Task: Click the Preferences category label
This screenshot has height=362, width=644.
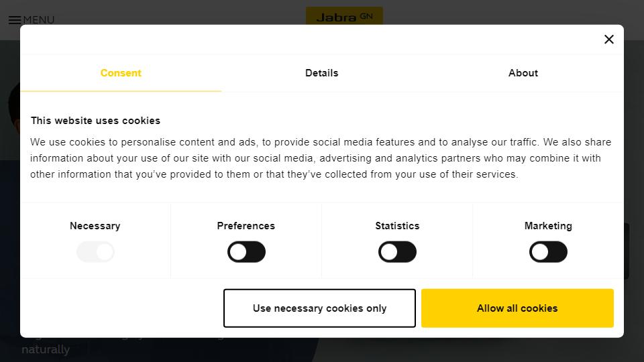Action: [x=246, y=226]
